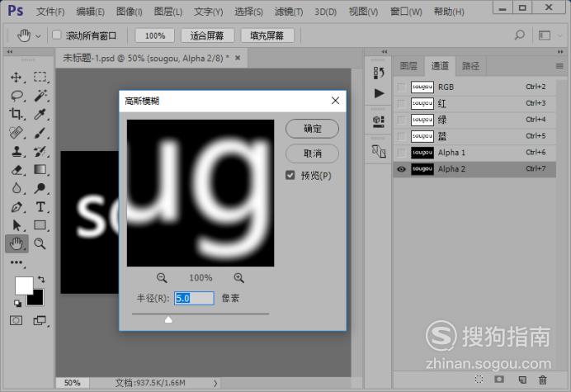571x392 pixels.
Task: Swap foreground and background colors
Action: [41, 280]
